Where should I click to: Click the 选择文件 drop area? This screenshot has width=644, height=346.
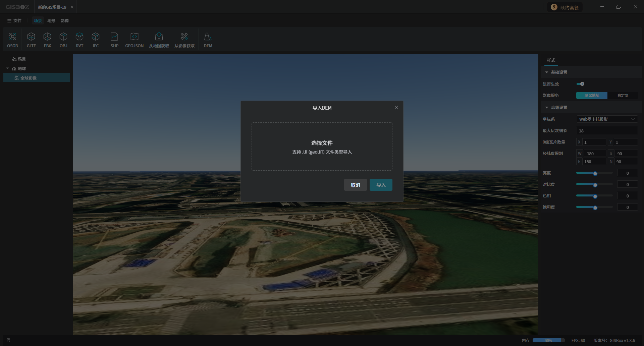[322, 147]
